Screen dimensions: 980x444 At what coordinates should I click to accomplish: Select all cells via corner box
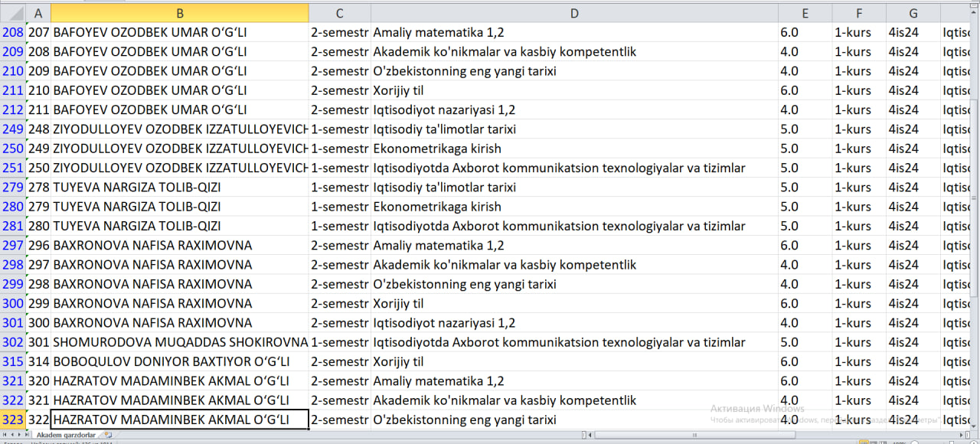(12, 13)
